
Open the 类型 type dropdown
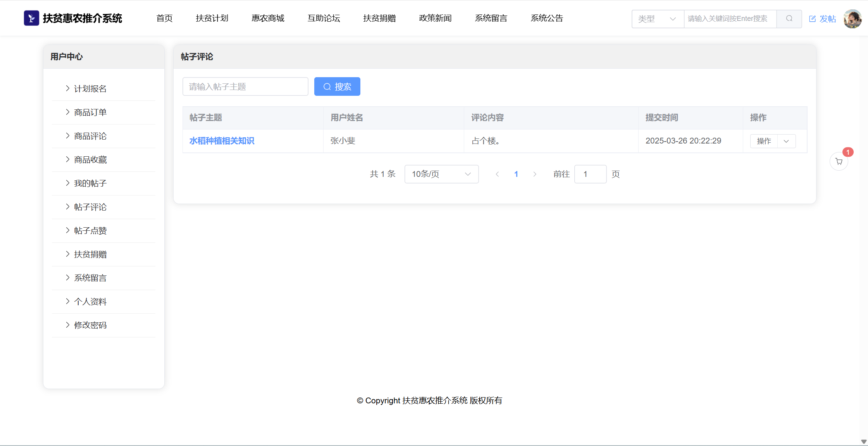[x=658, y=19]
